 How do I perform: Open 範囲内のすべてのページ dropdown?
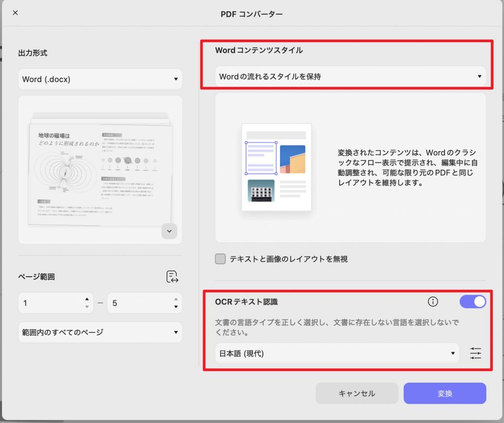coord(100,332)
